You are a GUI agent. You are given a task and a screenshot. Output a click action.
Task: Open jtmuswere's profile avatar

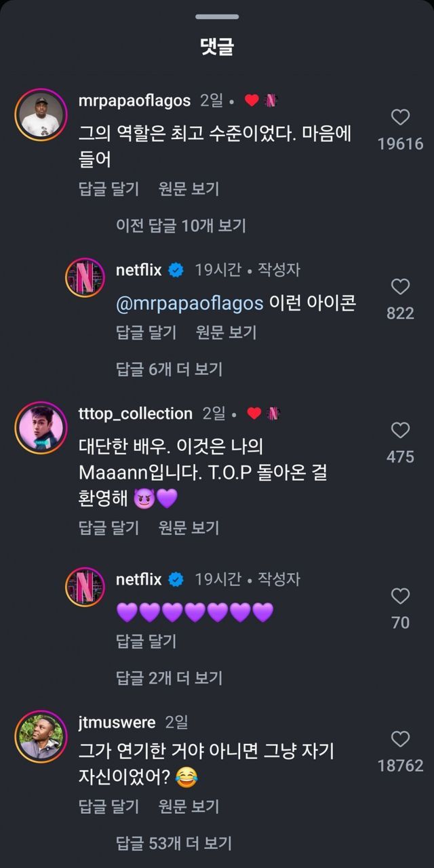tap(40, 736)
